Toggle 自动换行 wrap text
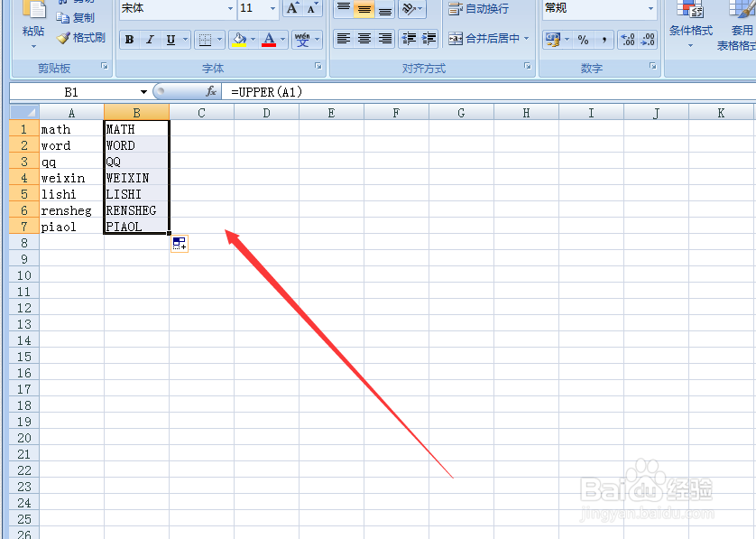The height and width of the screenshot is (539, 756). pos(478,8)
